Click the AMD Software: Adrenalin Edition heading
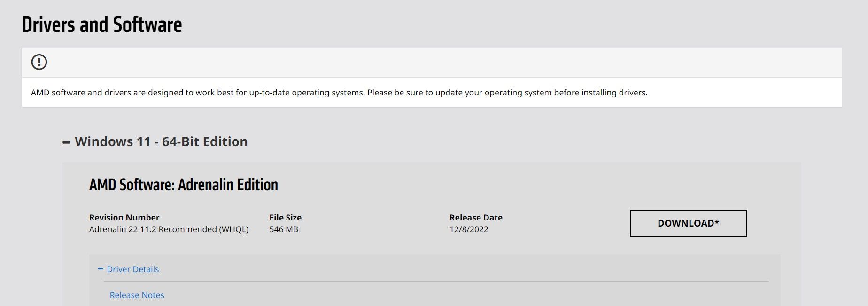The image size is (868, 306). (x=183, y=185)
